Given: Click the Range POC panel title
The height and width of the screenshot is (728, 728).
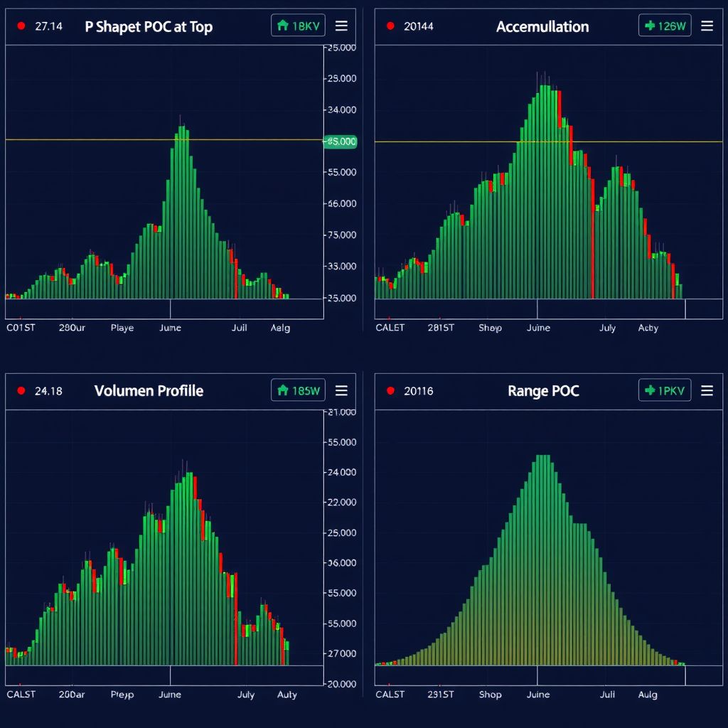Looking at the screenshot, I should pos(543,390).
